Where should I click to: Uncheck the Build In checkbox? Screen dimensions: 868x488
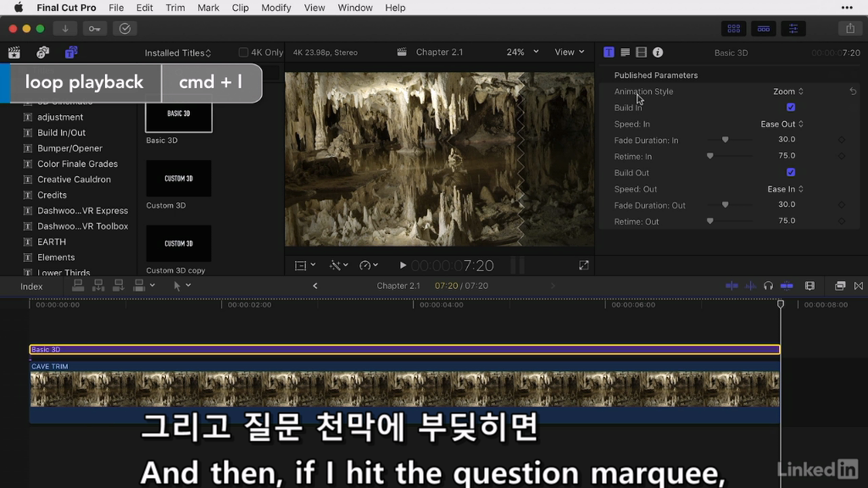(x=791, y=107)
